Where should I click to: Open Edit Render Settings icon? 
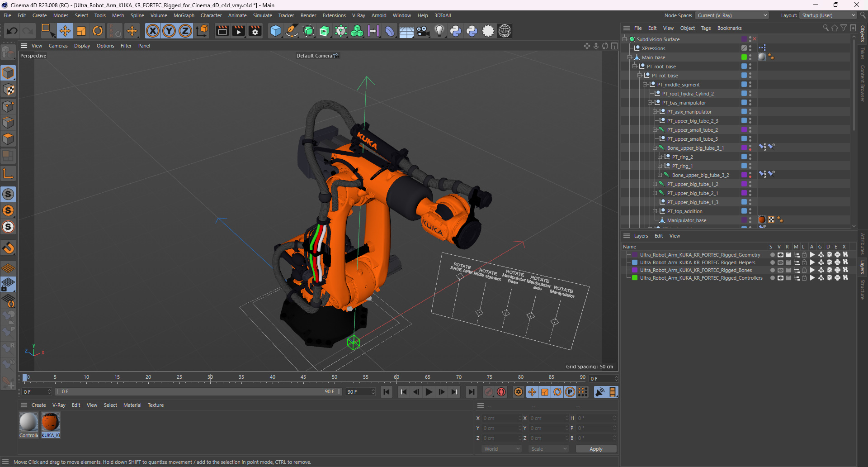(255, 31)
